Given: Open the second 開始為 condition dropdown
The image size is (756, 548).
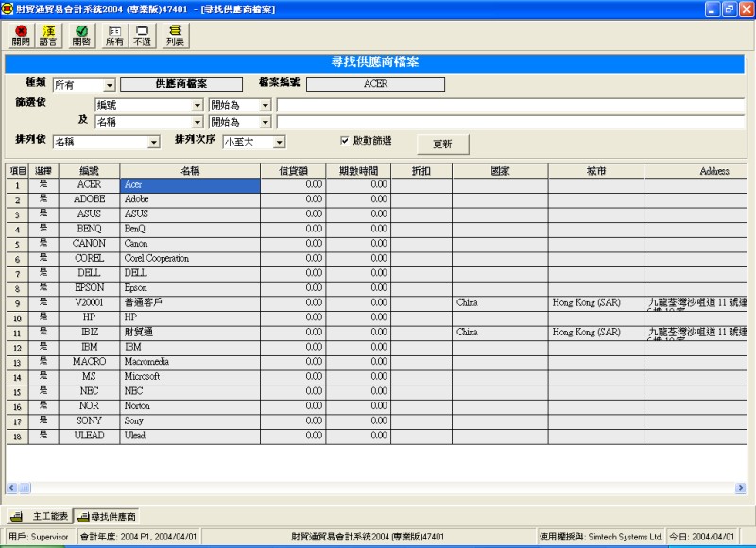Looking at the screenshot, I should pyautogui.click(x=265, y=123).
